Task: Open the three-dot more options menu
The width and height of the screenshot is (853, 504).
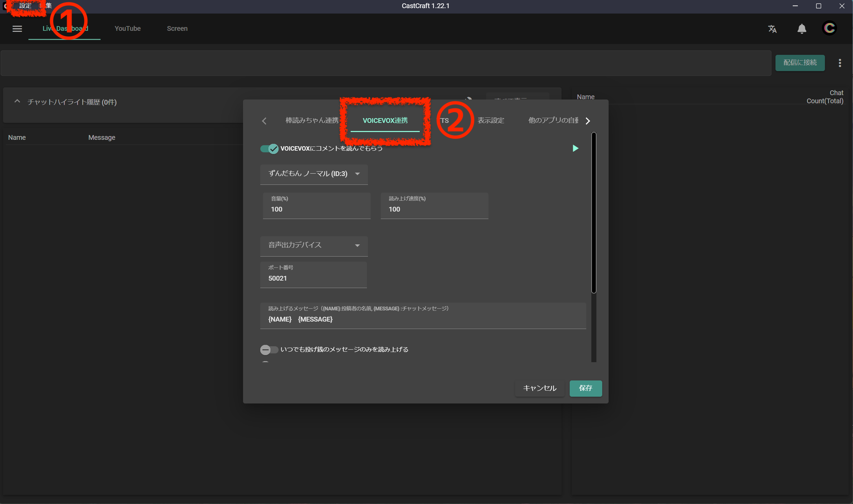Action: click(x=840, y=63)
